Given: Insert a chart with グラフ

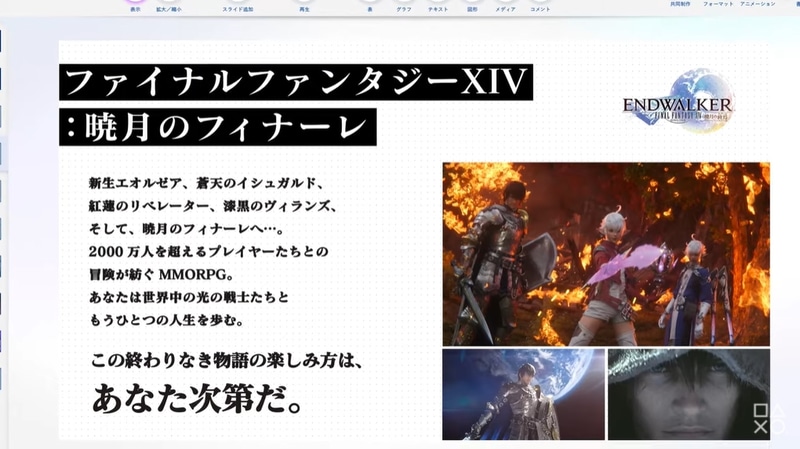Looking at the screenshot, I should tap(404, 7).
